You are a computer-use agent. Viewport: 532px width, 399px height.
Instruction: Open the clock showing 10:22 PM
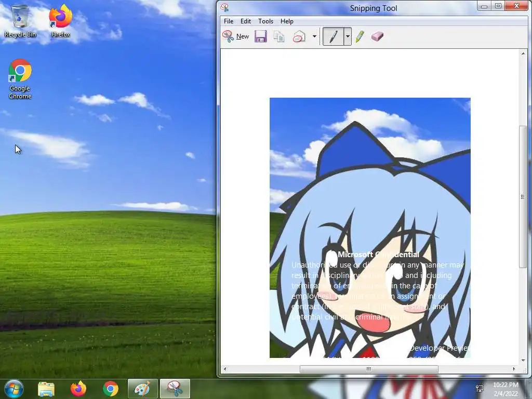(506, 389)
